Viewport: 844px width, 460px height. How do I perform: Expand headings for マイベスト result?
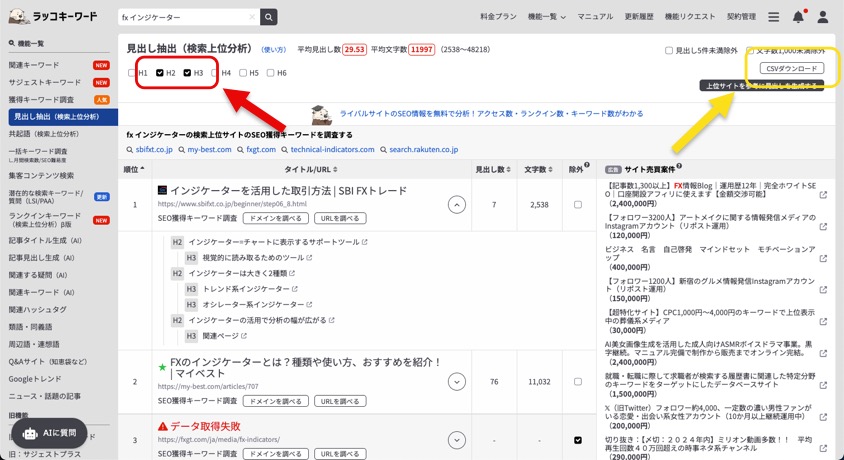[457, 381]
